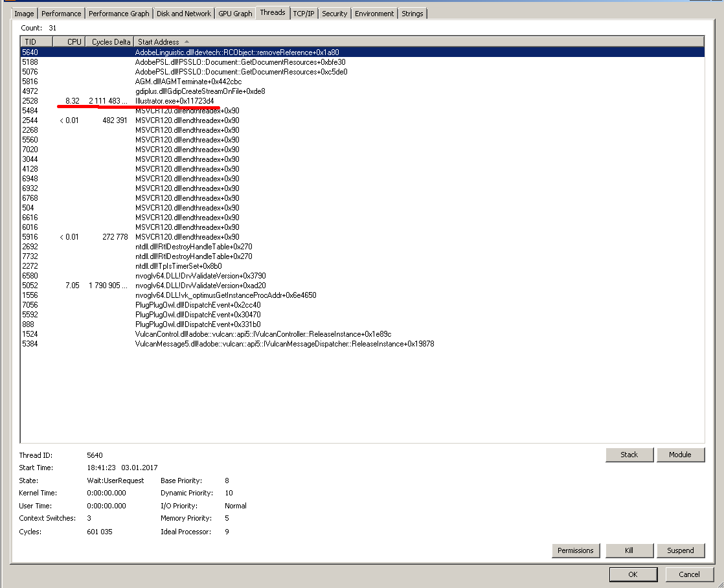Select thread 1556 vk_optimusGetInstanceProcAddr row
Viewport: 724px width, 588px height.
[x=363, y=295]
